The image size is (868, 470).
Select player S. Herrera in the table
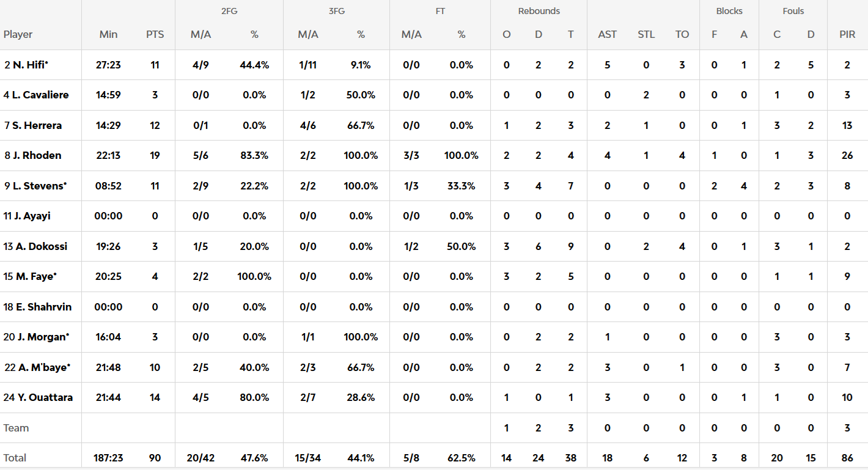(x=37, y=125)
